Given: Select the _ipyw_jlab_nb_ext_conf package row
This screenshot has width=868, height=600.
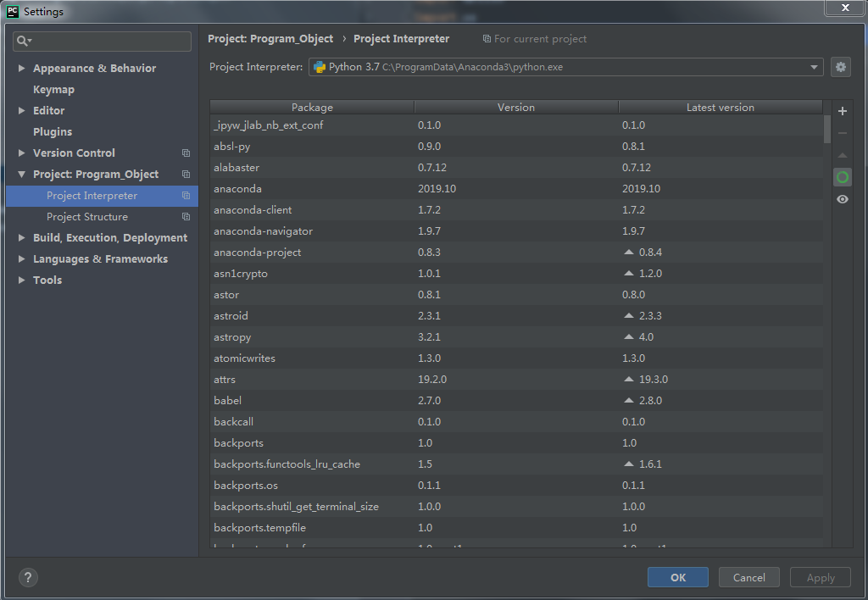Looking at the screenshot, I should pyautogui.click(x=516, y=125).
